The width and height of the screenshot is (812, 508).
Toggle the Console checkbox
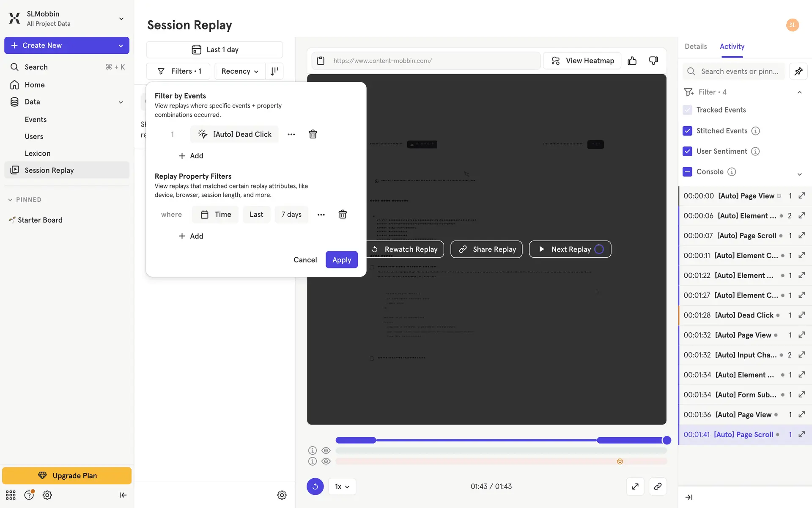click(687, 171)
